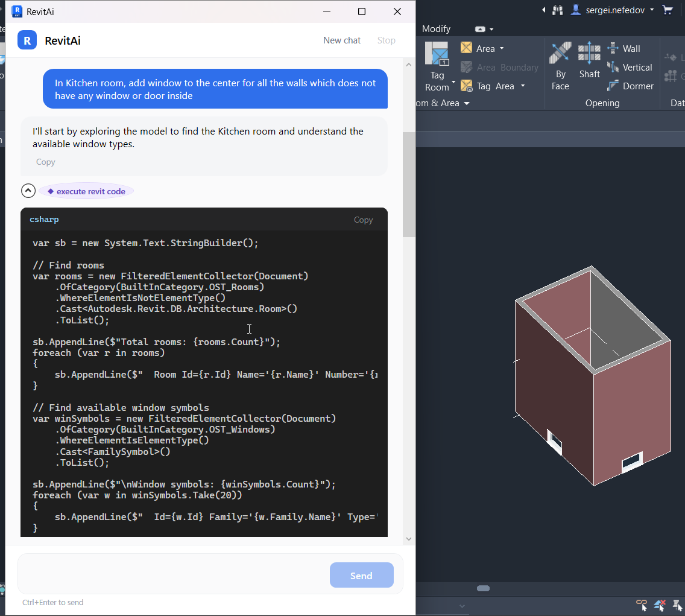Click the user profile icon
The width and height of the screenshot is (685, 616).
[576, 10]
